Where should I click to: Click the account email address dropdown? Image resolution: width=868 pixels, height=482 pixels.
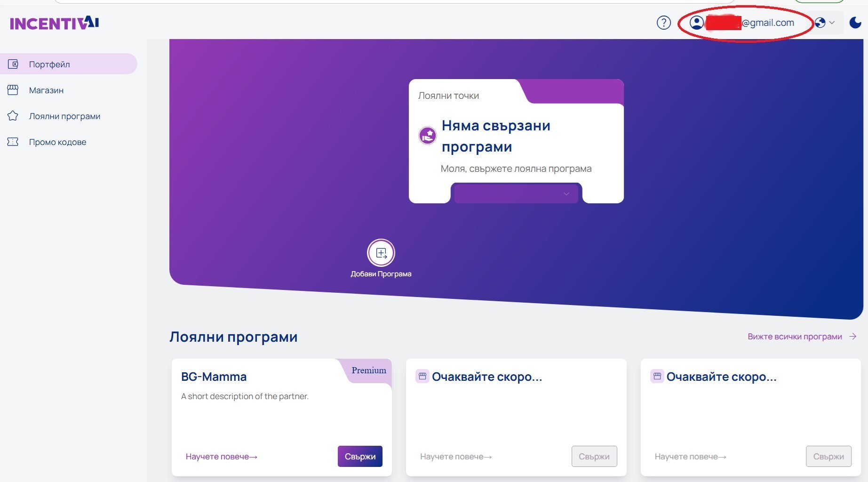(x=767, y=23)
